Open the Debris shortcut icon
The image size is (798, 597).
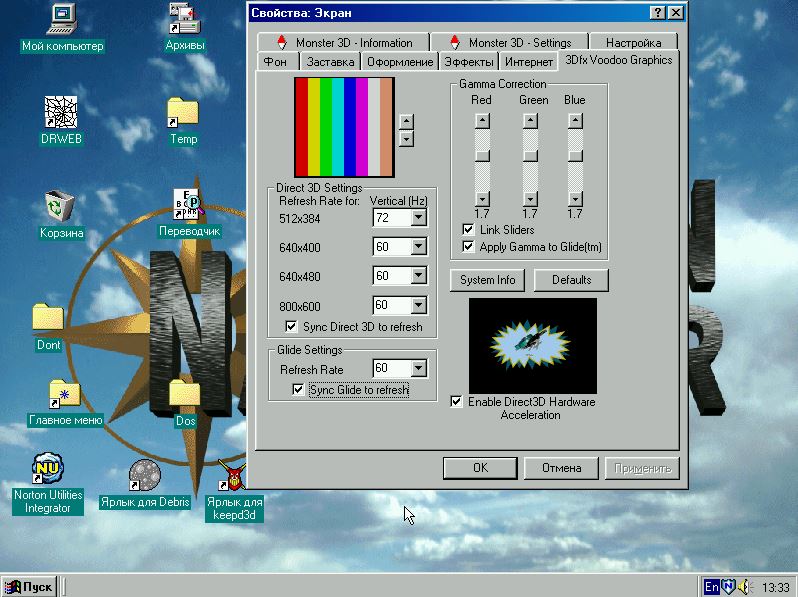pyautogui.click(x=145, y=476)
